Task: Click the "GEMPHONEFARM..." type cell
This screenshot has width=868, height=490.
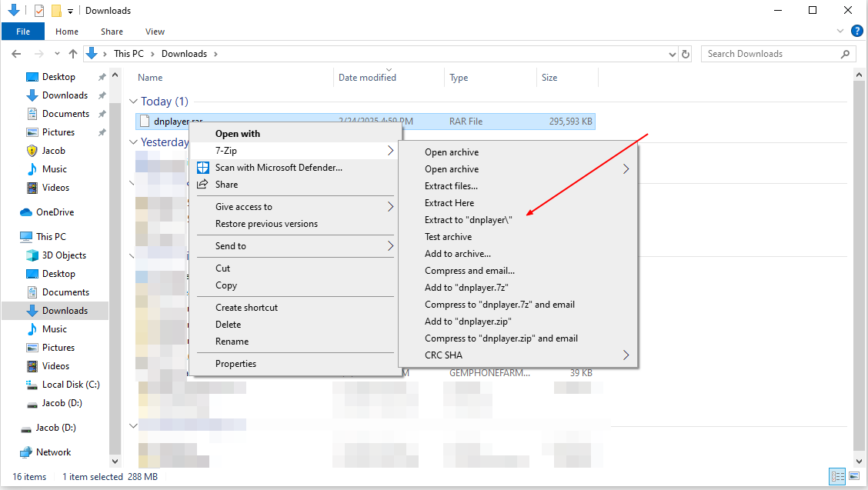Action: (490, 373)
